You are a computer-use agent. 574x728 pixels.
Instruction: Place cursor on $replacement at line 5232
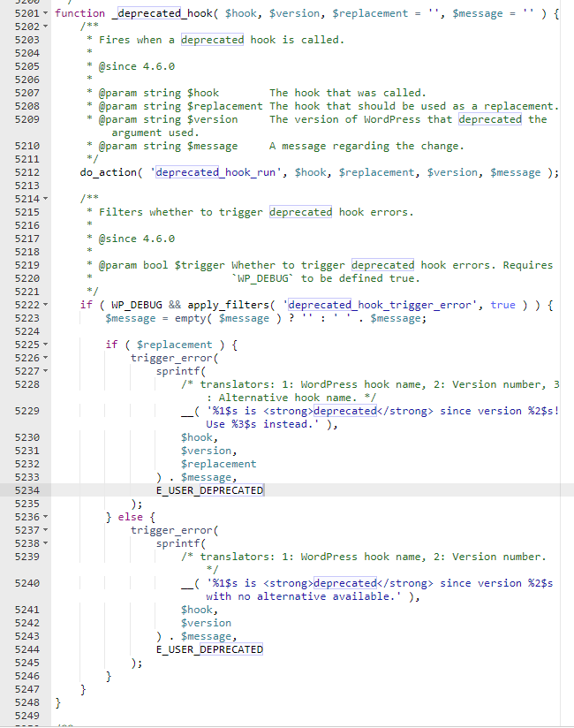click(x=218, y=464)
